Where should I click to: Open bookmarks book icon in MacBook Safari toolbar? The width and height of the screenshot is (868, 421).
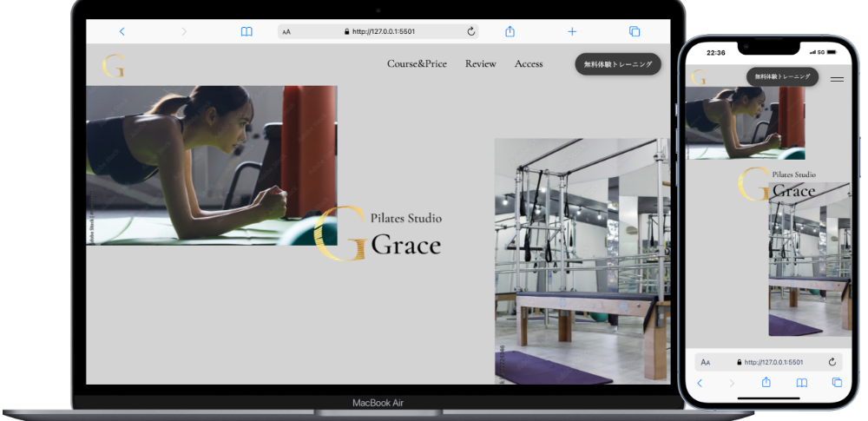tap(247, 31)
